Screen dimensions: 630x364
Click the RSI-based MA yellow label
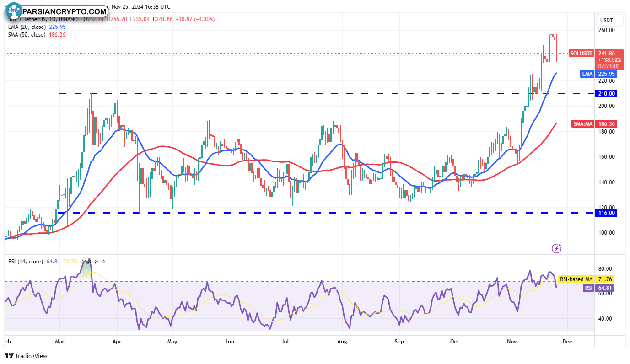click(576, 279)
